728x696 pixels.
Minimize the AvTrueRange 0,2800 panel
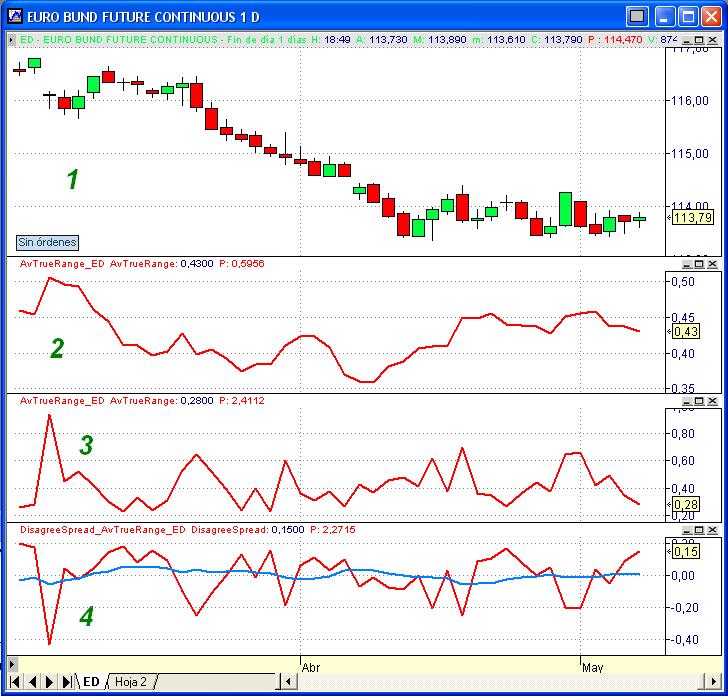pos(688,401)
